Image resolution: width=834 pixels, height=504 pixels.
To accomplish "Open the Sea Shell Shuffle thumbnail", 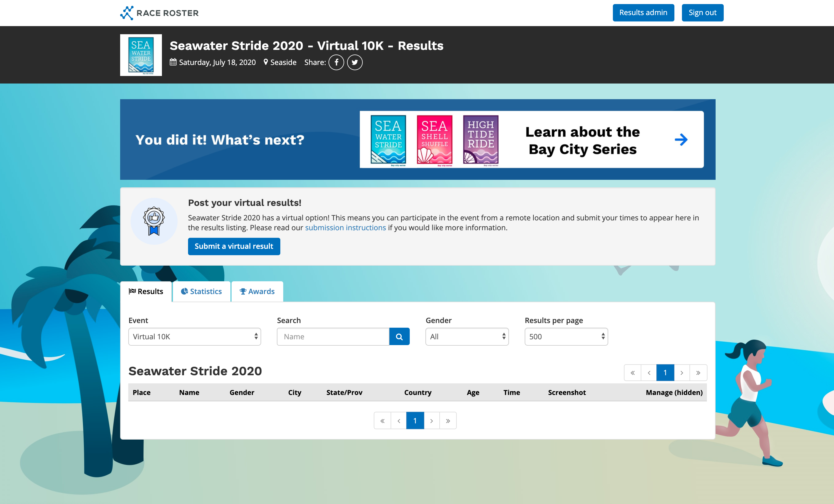I will click(x=434, y=140).
